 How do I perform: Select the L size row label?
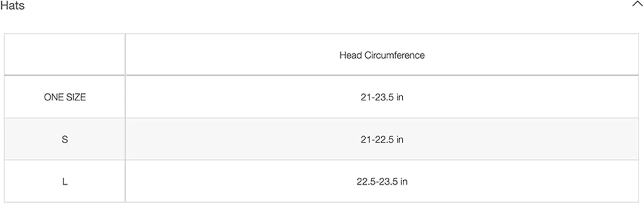65,182
